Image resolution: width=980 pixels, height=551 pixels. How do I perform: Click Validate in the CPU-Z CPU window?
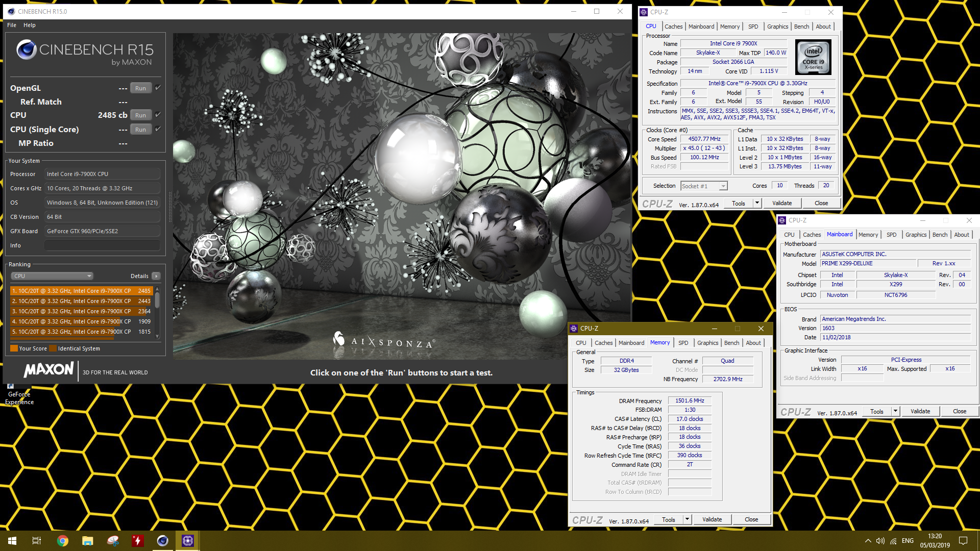pos(782,203)
